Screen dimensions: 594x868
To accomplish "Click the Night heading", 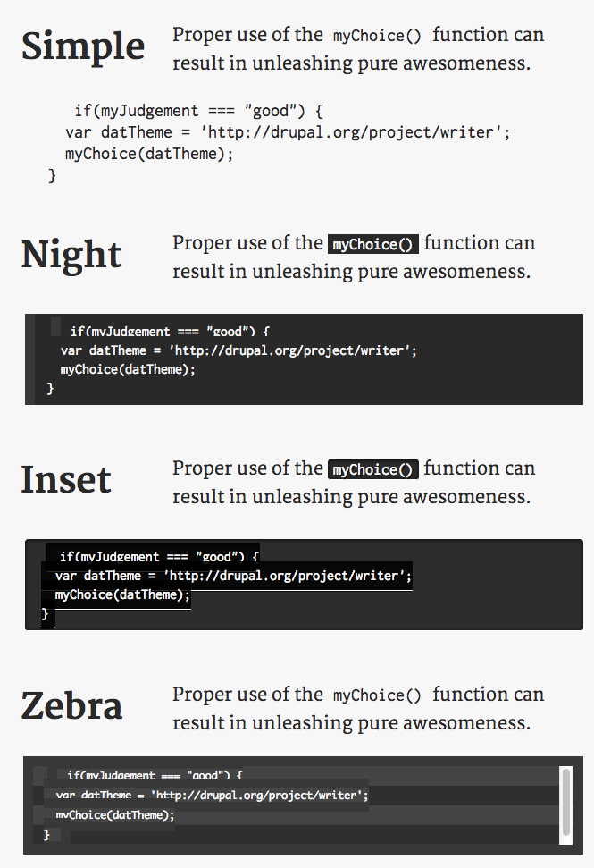I will point(71,255).
